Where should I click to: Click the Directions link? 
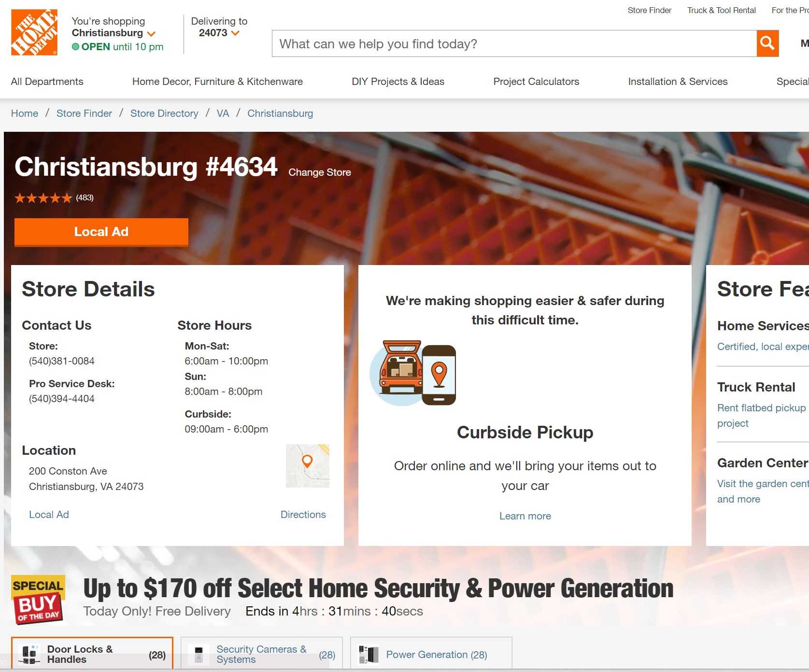(x=303, y=515)
